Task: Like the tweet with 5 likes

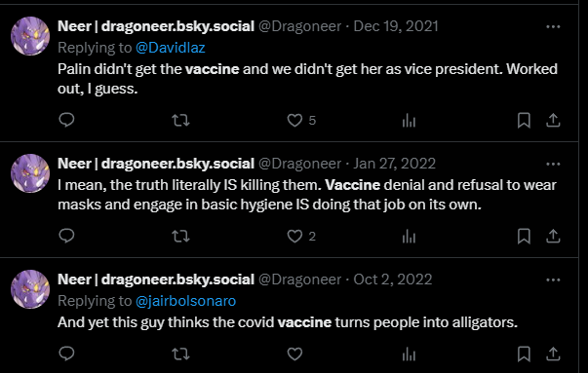Action: (294, 121)
